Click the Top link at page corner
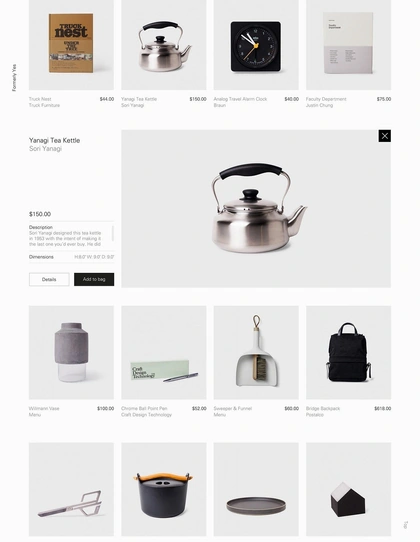Viewport: 420px width, 542px height. tap(406, 525)
